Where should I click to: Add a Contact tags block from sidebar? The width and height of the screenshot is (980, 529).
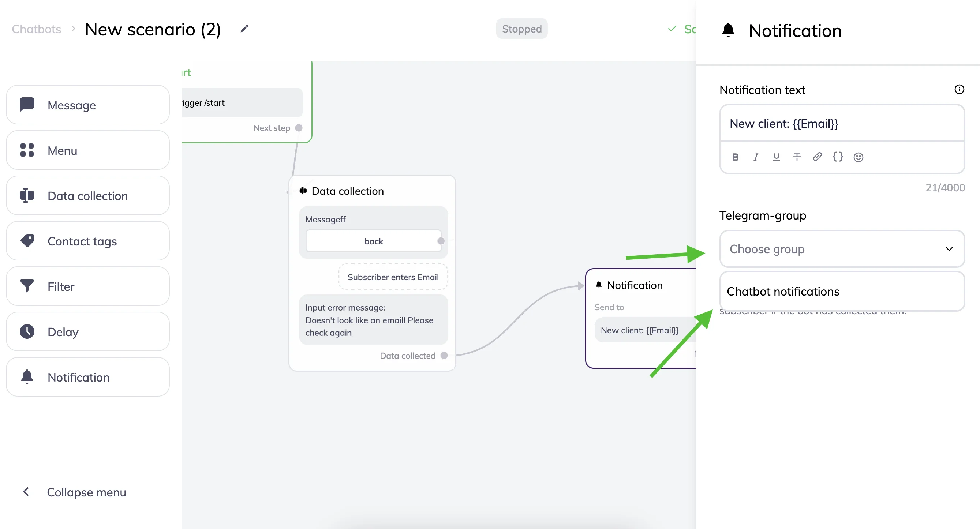point(88,241)
